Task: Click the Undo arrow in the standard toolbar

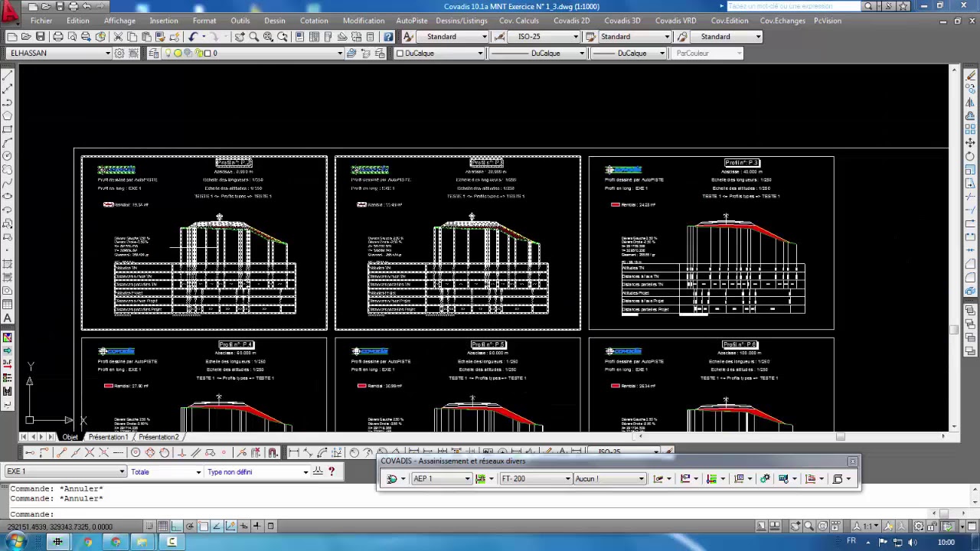Action: [193, 37]
